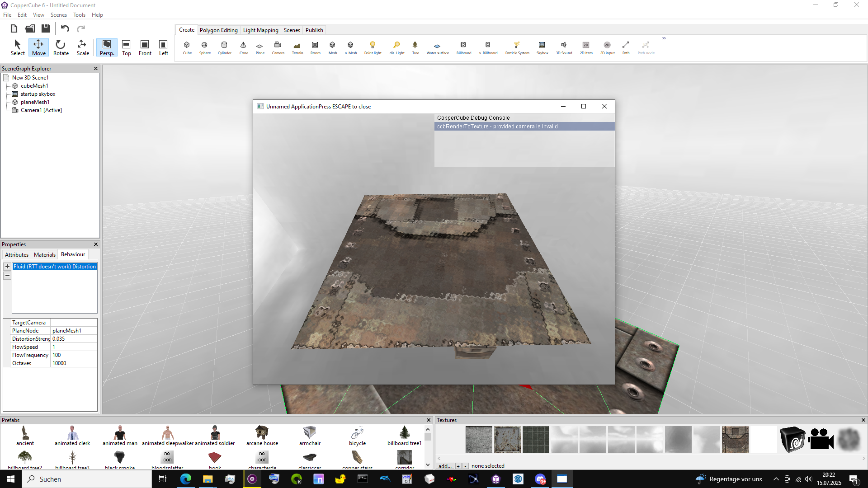Select startup skybox node
The height and width of the screenshot is (488, 868).
[38, 94]
